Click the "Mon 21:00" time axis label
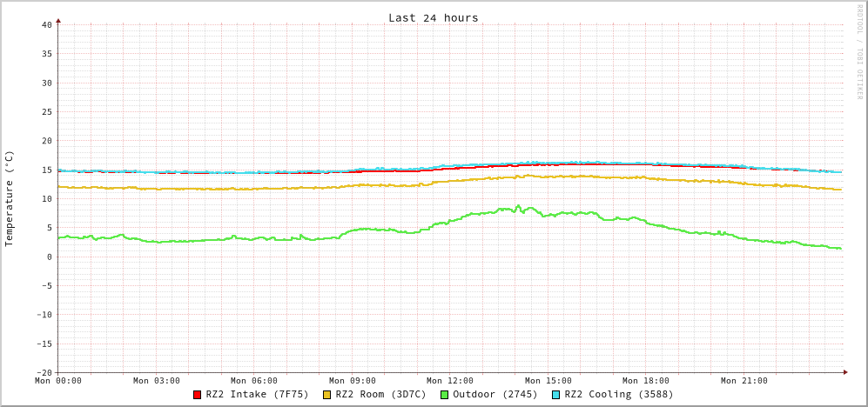 click(744, 381)
